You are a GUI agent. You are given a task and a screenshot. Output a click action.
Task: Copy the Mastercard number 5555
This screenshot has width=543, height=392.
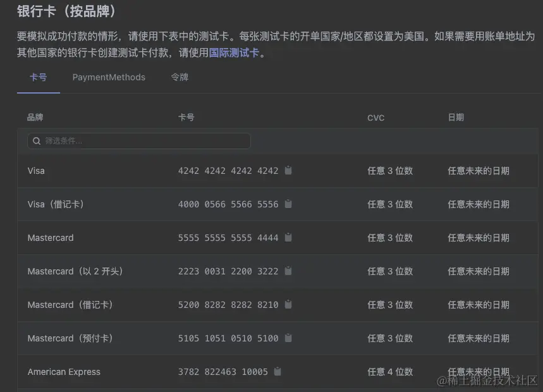[x=288, y=237]
